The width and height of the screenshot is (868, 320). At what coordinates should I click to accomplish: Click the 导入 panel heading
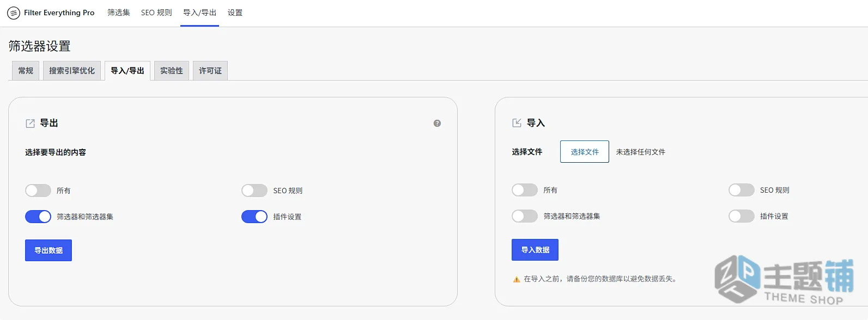[536, 123]
